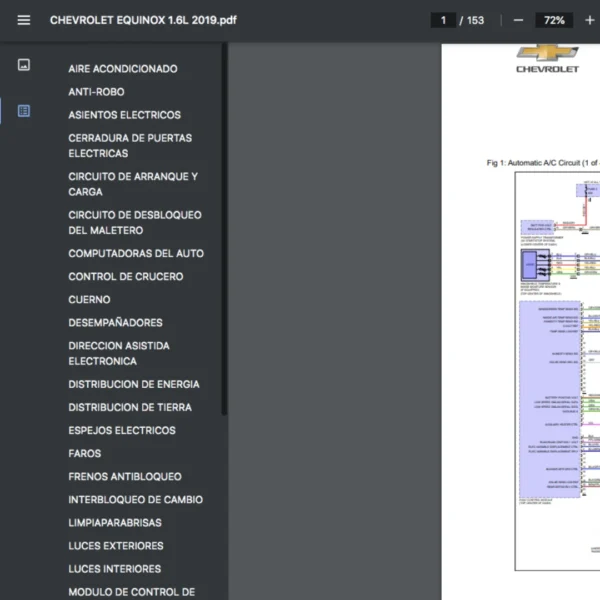Show page thumbnails view in sidebar
This screenshot has height=600, width=600.
[x=24, y=65]
